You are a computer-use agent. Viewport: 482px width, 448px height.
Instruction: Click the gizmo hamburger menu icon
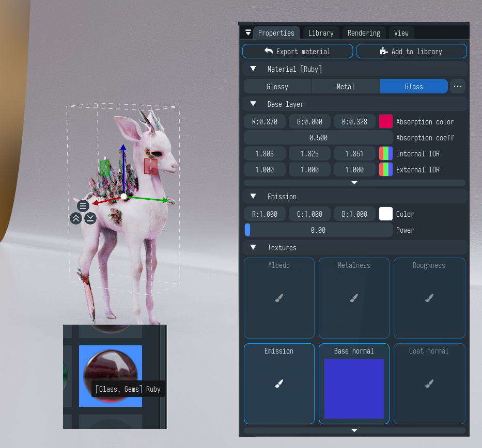coord(83,206)
